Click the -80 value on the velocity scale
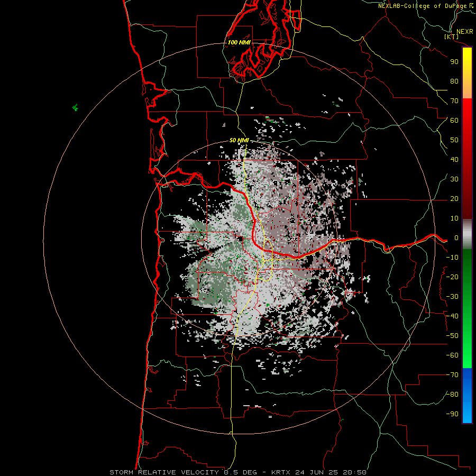476x476 pixels. point(452,395)
